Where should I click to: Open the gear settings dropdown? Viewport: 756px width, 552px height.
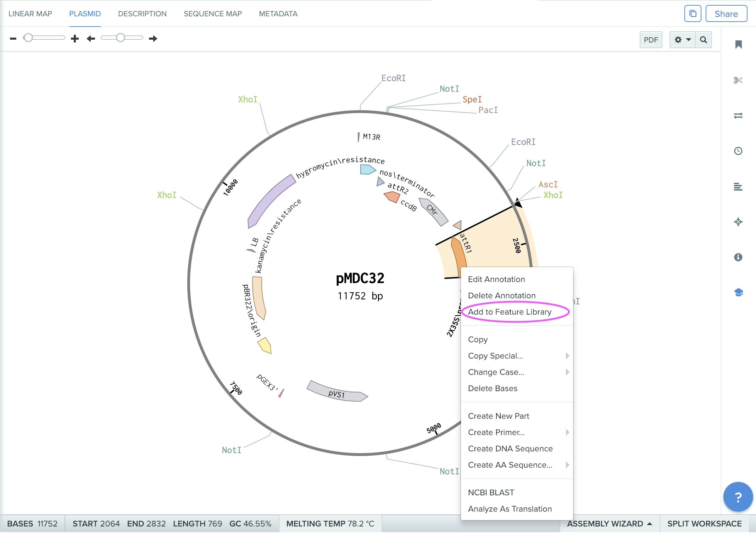pos(682,40)
